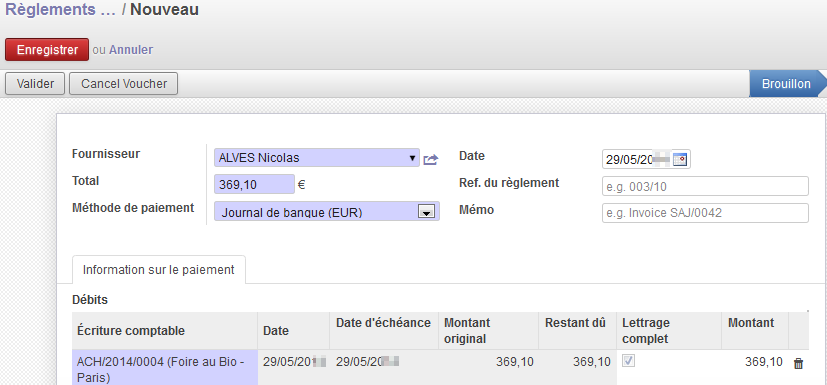The image size is (827, 385).
Task: Delete the ACH/2014/0004 debit line
Action: [x=799, y=363]
